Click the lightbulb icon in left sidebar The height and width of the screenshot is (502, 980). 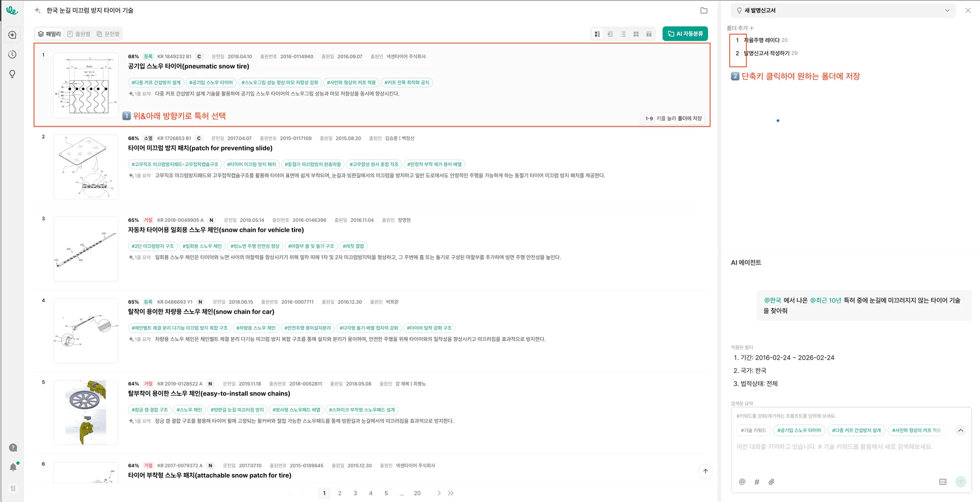13,74
